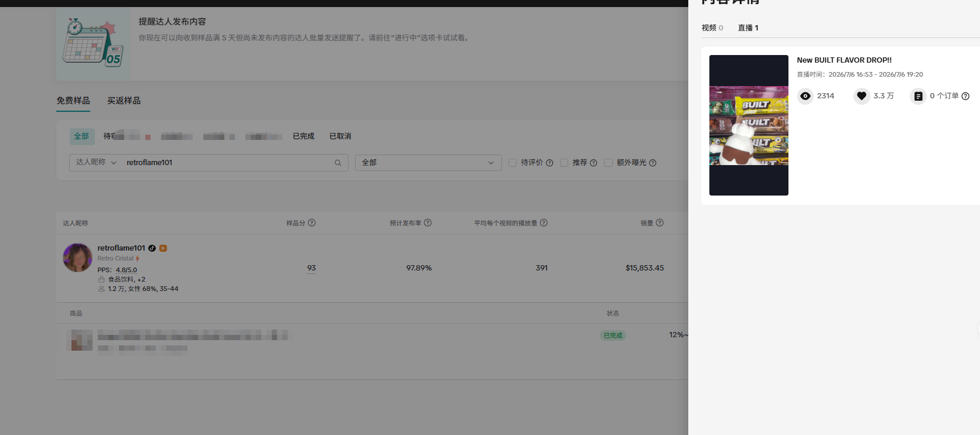Screen dimensions: 980x435
Task: Click the Retro Cristal subtitle text
Action: (x=115, y=258)
